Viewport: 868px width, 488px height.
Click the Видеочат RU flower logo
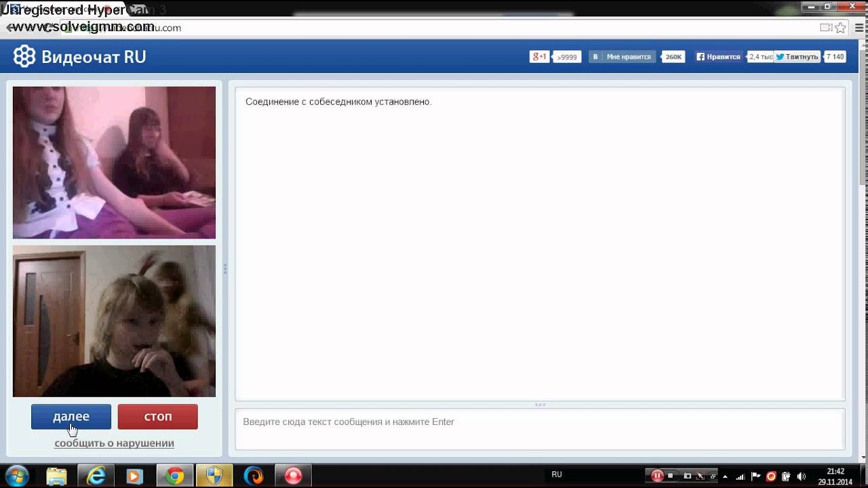click(24, 56)
